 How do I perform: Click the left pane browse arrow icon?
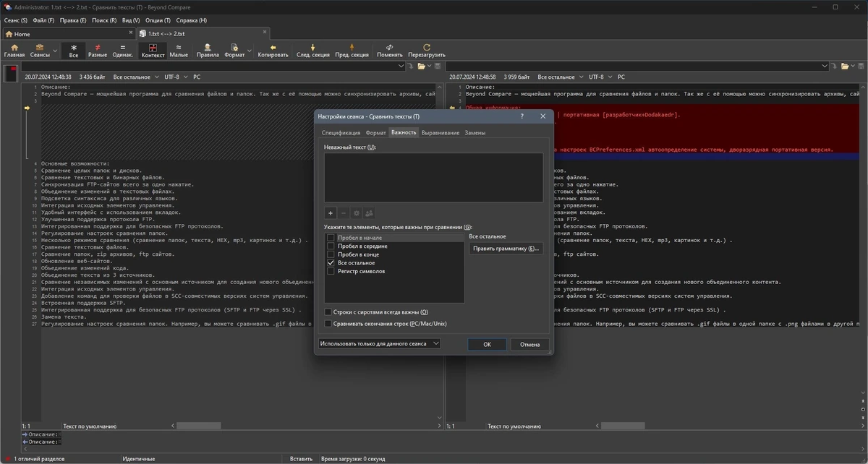(x=409, y=66)
